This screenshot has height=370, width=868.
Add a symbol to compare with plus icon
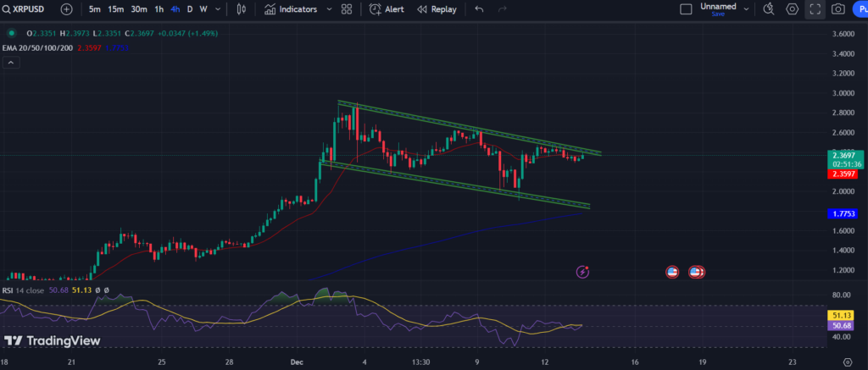[66, 9]
